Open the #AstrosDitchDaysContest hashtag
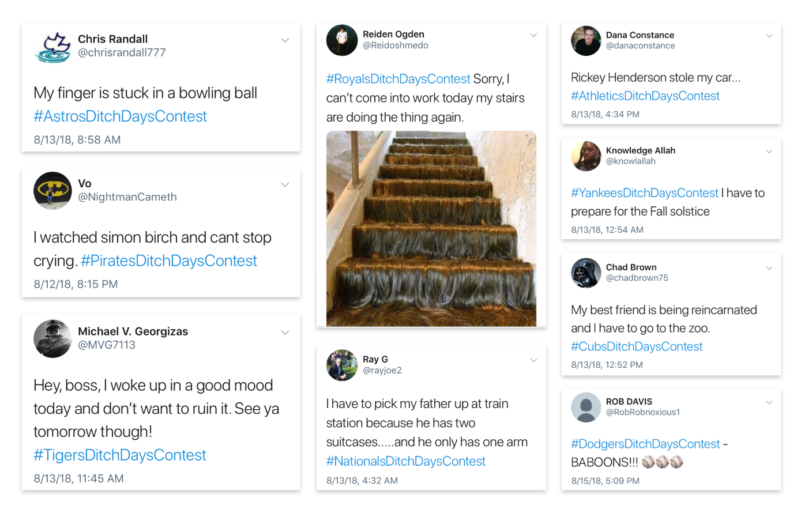This screenshot has height=517, width=812. (120, 116)
